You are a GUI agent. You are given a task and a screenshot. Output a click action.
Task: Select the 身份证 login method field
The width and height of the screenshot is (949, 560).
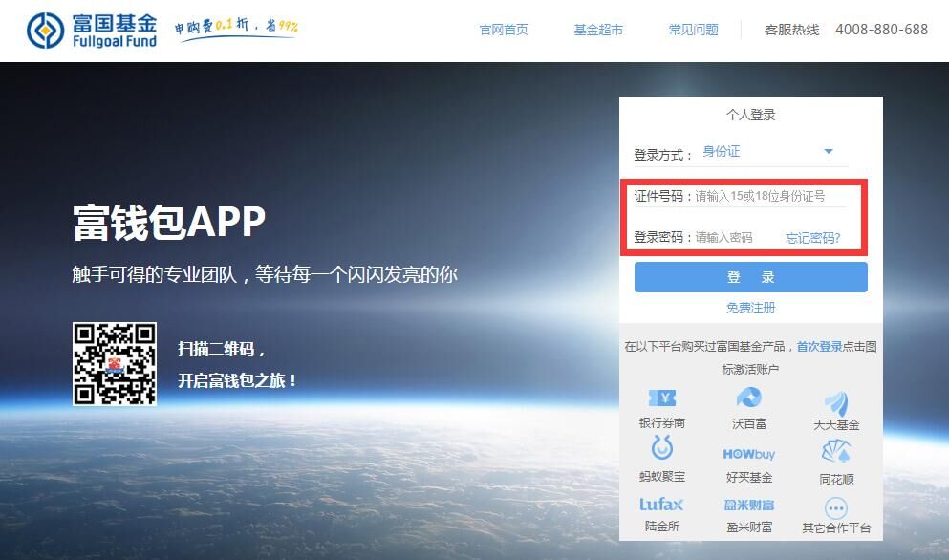773,151
